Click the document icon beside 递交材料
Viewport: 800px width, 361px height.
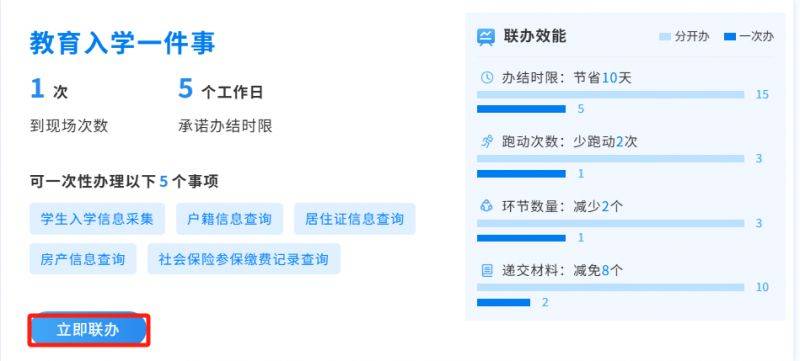(487, 270)
